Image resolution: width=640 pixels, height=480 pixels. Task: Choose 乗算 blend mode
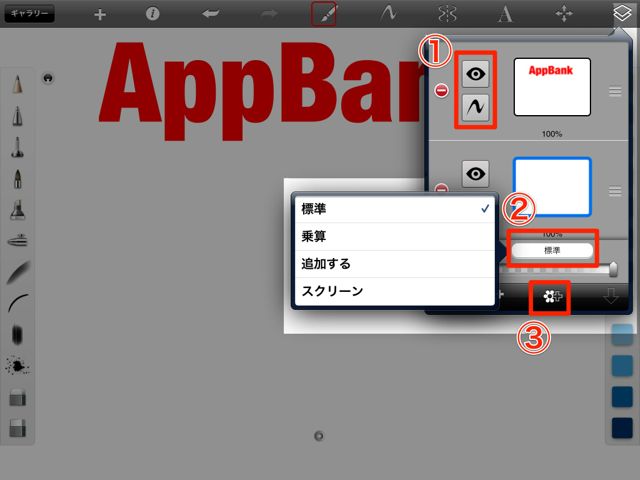point(395,236)
